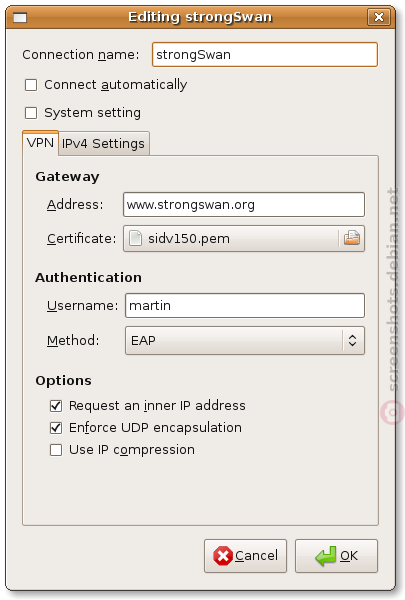Enable Connect automatically checkbox
This screenshot has width=405, height=600.
(x=31, y=85)
